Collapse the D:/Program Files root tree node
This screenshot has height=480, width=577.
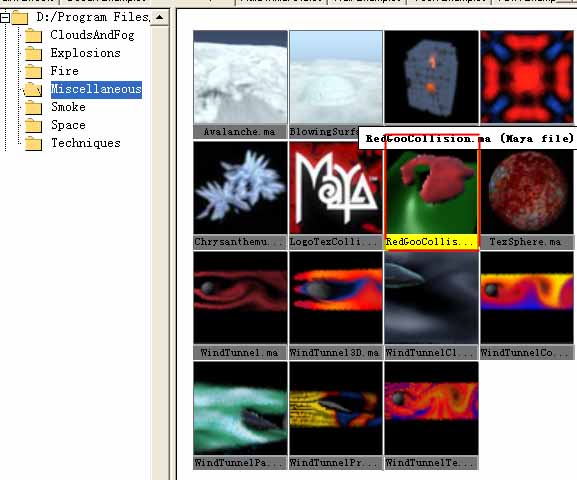click(x=5, y=17)
